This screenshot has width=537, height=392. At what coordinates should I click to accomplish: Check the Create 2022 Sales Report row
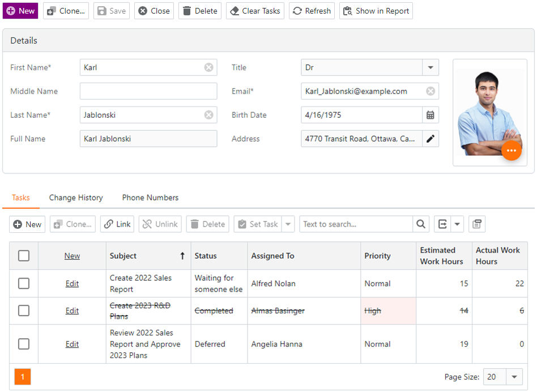(x=24, y=283)
